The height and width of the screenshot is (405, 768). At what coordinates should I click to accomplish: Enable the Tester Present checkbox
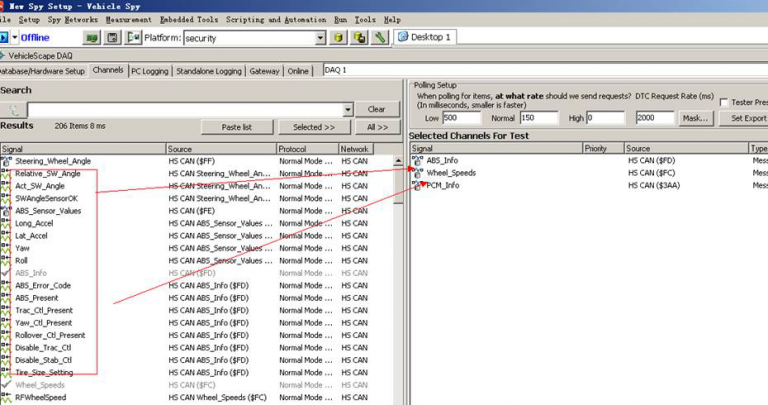[x=724, y=103]
